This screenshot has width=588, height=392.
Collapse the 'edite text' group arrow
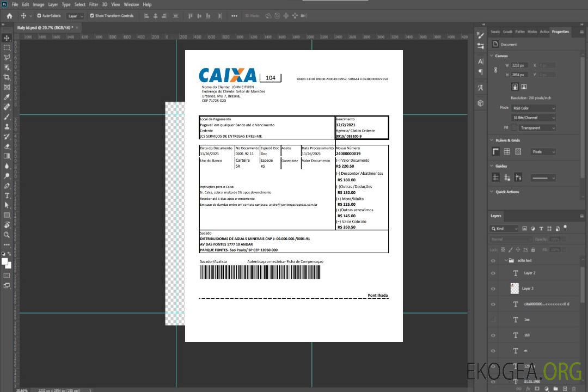click(x=506, y=260)
